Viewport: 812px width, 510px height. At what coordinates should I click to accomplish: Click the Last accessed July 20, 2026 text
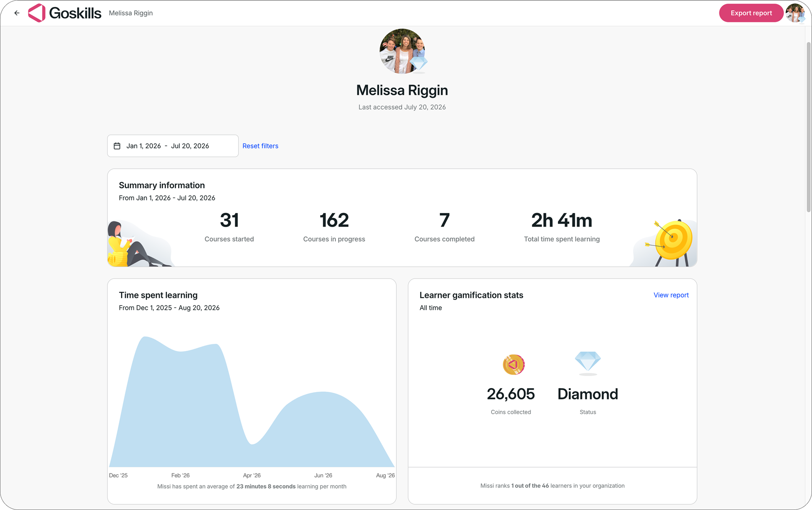tap(402, 107)
